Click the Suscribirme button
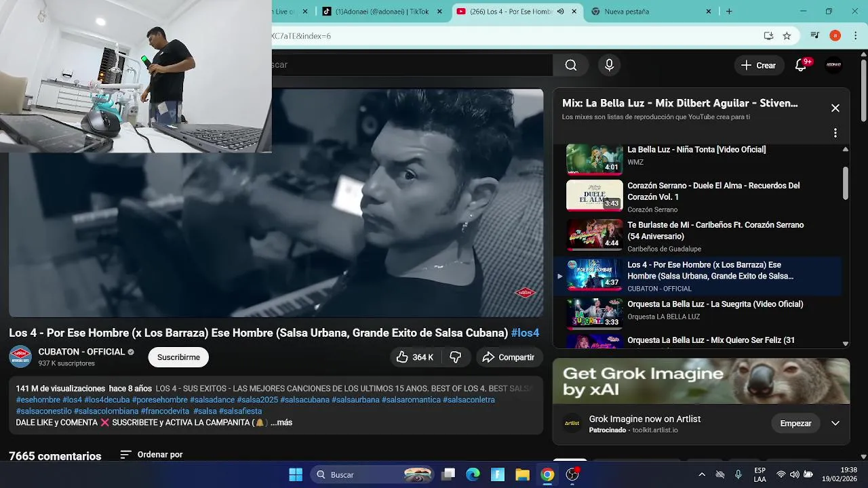 [x=178, y=357]
